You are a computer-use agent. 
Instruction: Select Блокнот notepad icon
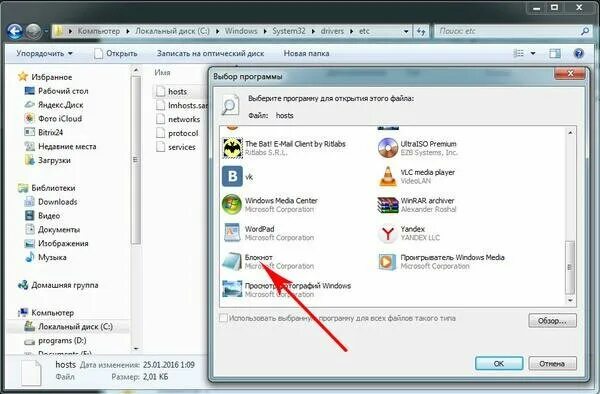(x=232, y=261)
